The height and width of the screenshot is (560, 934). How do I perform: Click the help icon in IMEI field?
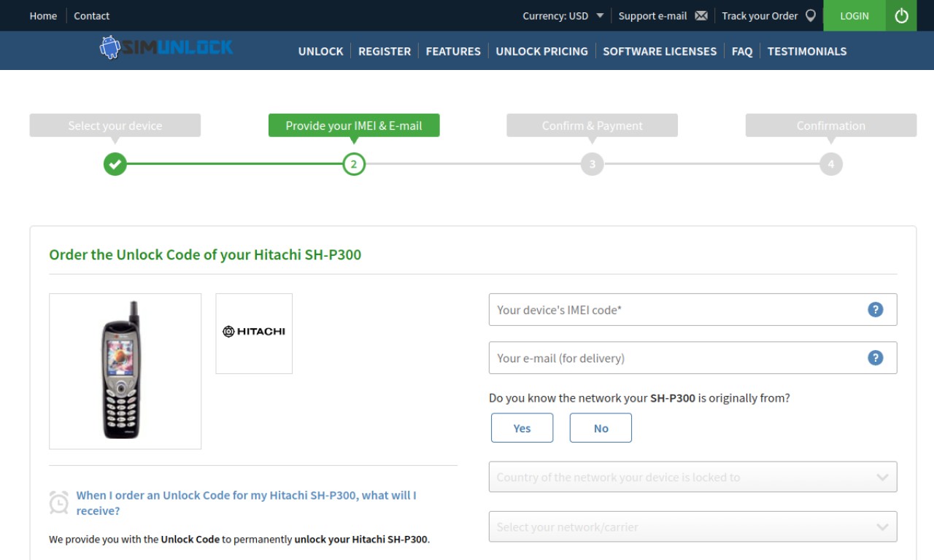tap(876, 309)
